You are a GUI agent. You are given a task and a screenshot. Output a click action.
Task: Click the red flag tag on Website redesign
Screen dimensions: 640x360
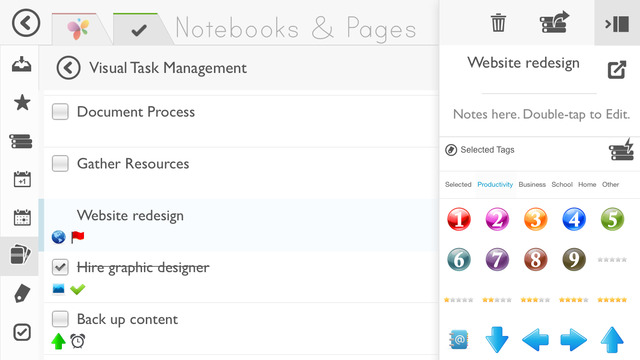(x=78, y=237)
